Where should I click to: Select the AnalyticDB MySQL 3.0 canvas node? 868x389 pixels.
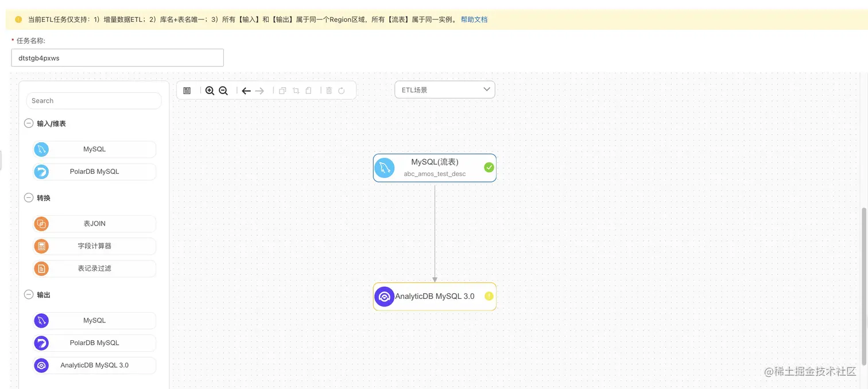435,297
